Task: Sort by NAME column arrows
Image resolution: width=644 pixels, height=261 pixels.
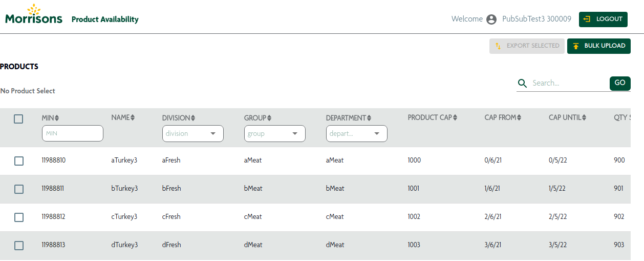Action: click(x=133, y=118)
